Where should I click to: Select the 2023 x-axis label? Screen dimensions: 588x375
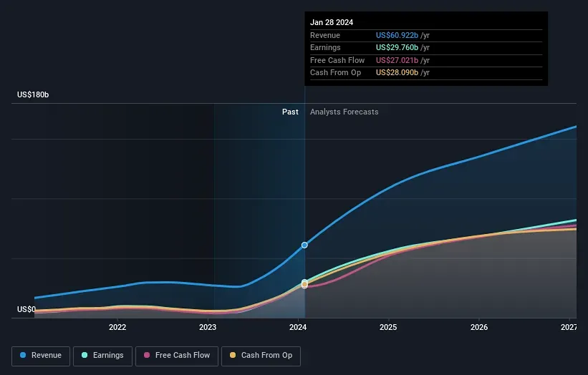click(208, 328)
